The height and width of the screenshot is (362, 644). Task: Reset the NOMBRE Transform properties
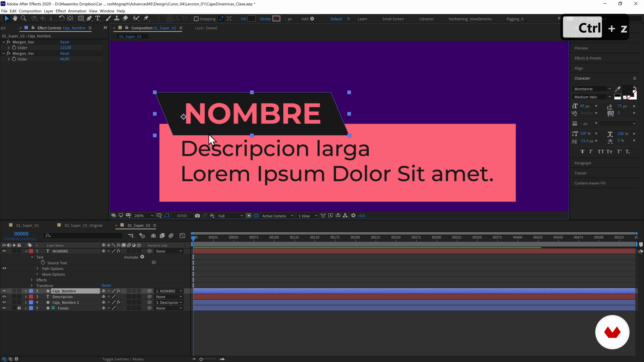point(106,285)
